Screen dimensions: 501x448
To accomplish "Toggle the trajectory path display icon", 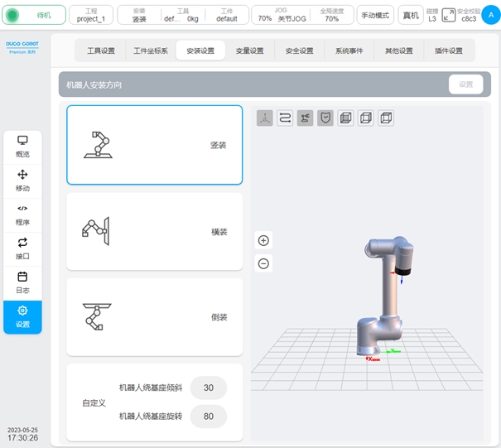I will pos(285,118).
